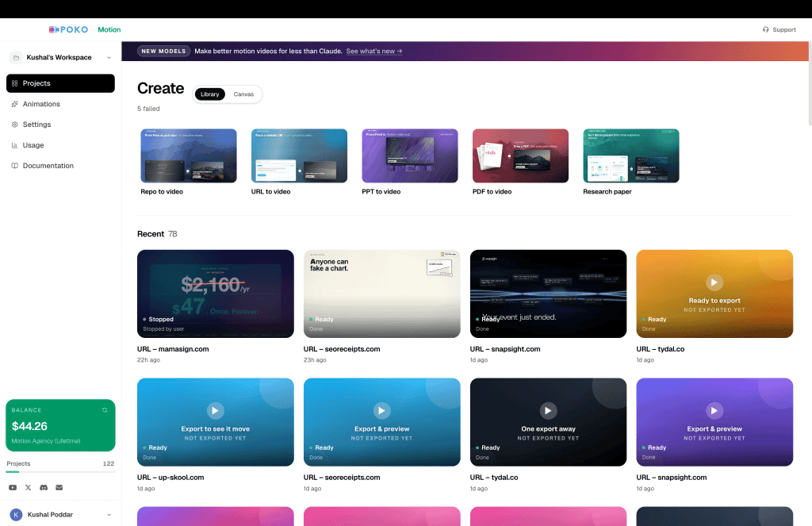Open the mamasign.com stopped project thumbnail
Screen dimensions: 812x526
tap(216, 294)
